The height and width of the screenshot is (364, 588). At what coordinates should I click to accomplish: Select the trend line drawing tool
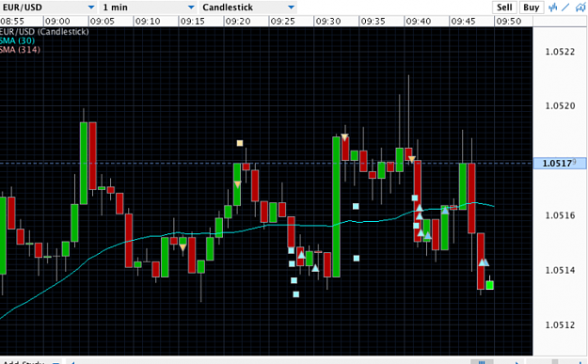(x=565, y=8)
